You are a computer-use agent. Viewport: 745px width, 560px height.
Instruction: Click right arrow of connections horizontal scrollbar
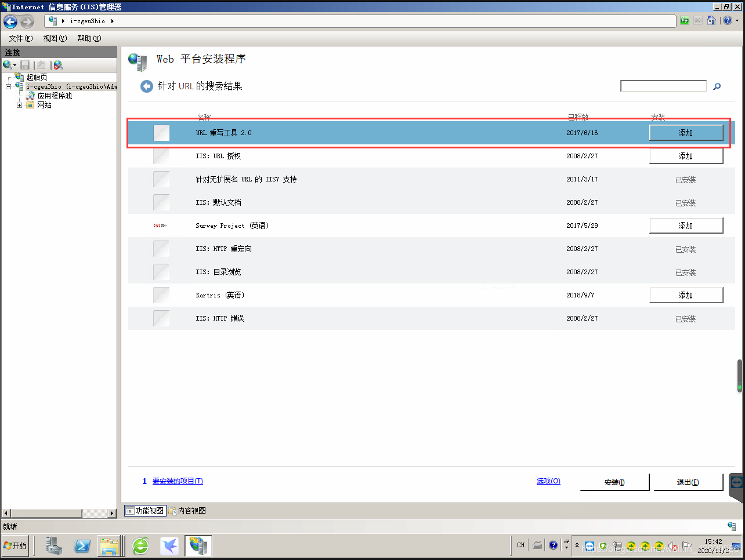pyautogui.click(x=112, y=514)
